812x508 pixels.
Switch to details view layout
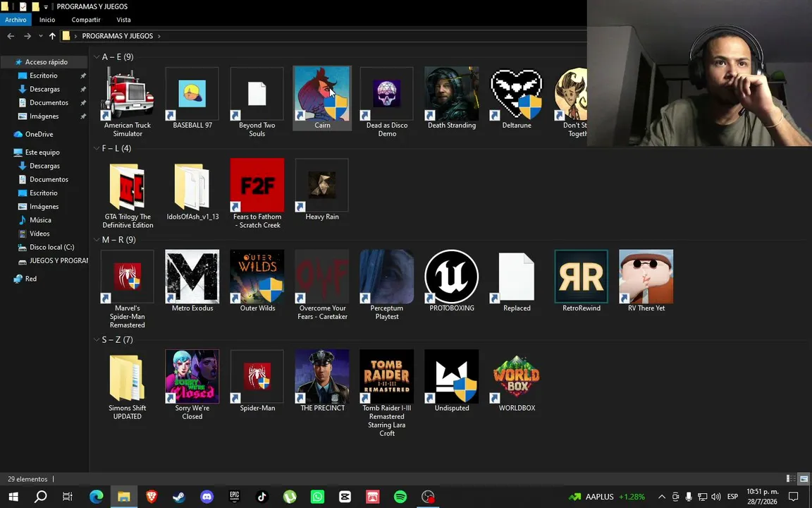pyautogui.click(x=791, y=479)
